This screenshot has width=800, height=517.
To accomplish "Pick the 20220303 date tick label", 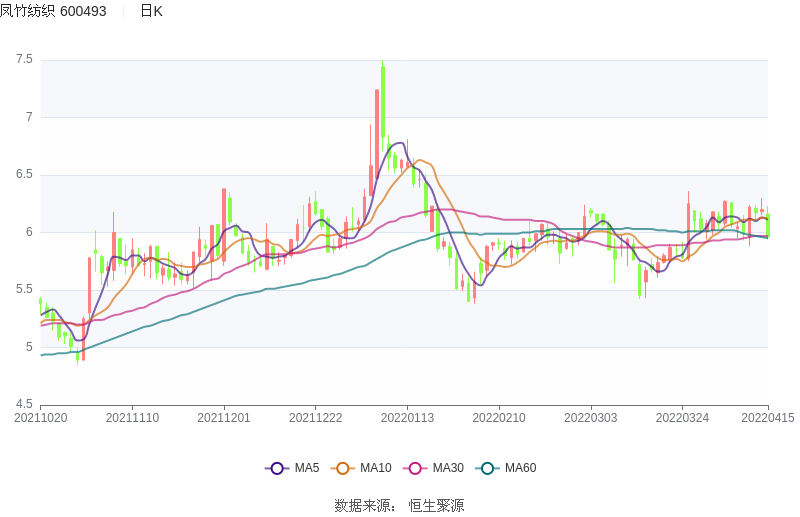I will 590,418.
